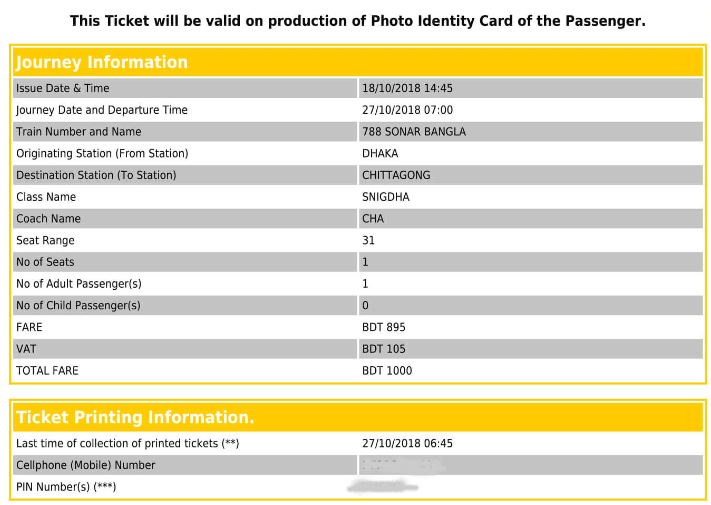Select the coach name CHA value
The image size is (711, 505).
tap(373, 219)
